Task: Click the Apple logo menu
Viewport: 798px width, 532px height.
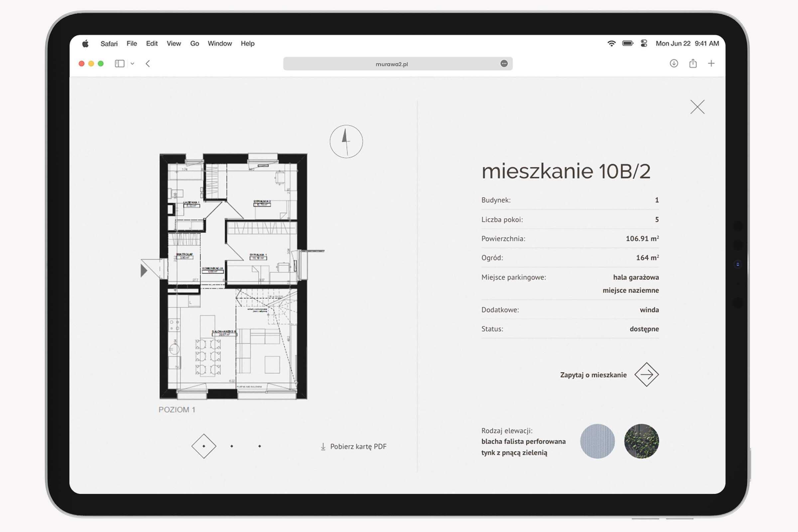Action: point(85,44)
